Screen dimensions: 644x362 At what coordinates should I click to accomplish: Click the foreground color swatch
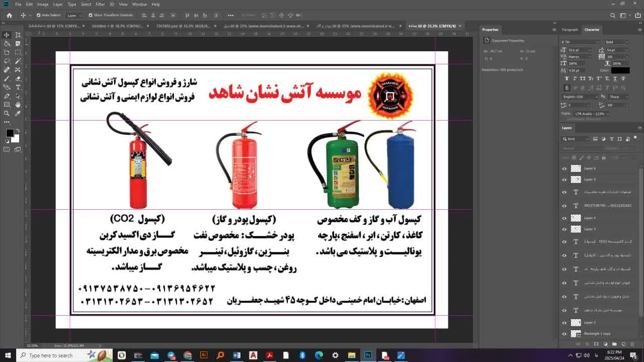click(10, 133)
